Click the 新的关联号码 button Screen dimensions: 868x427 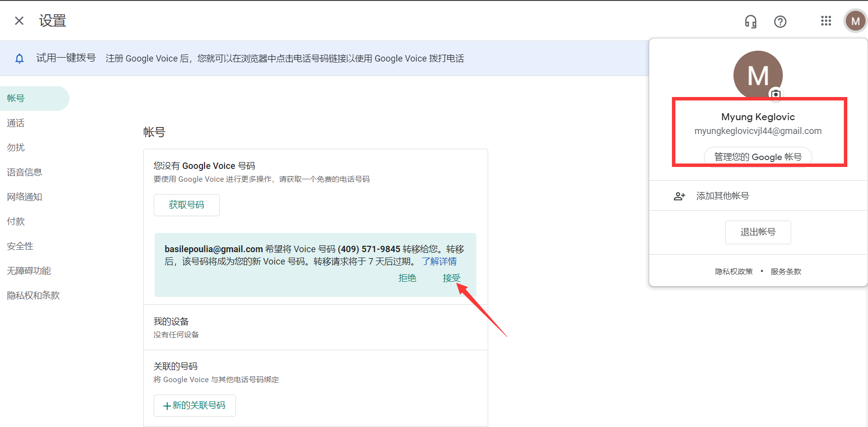tap(195, 405)
